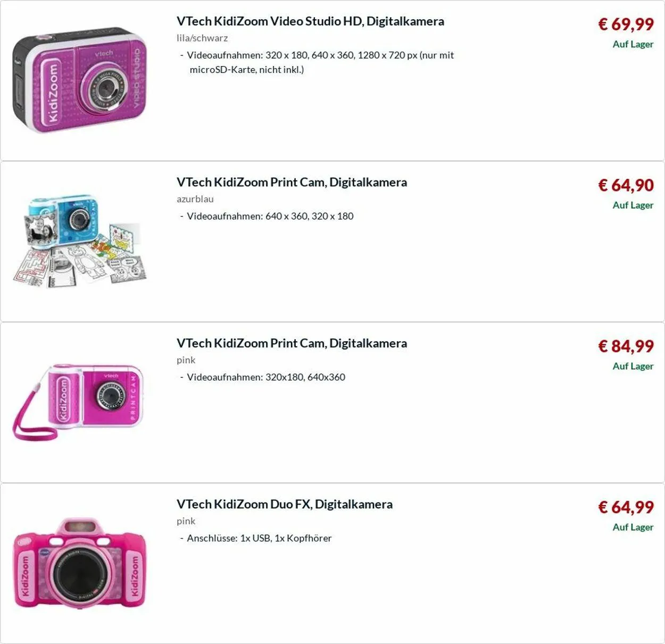Open the pink KidiZoom Print Cam title
Viewport: 665px width, 644px height.
[x=292, y=343]
